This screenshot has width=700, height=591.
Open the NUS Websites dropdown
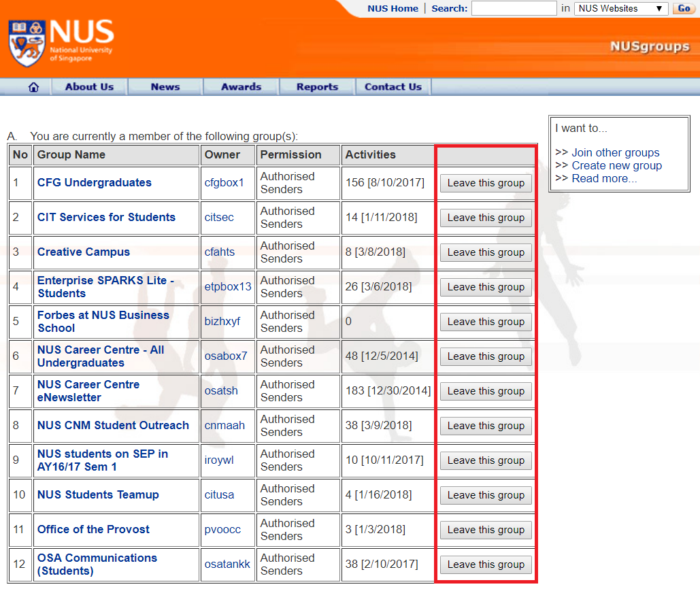[x=619, y=9]
